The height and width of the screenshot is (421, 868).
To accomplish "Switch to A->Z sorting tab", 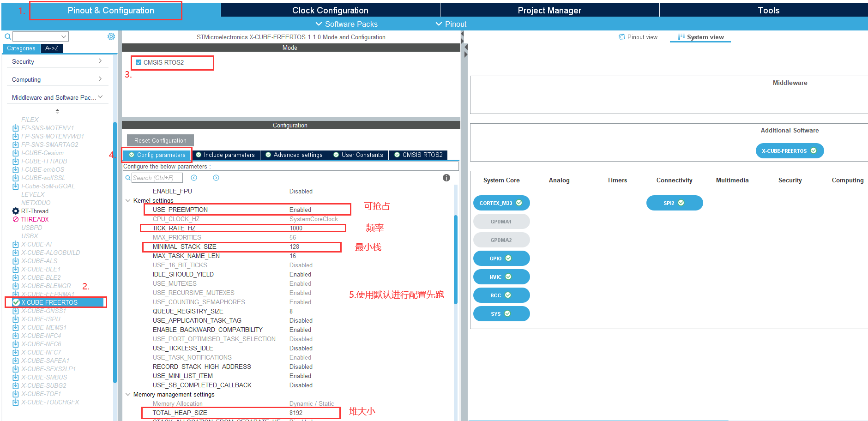I will 52,48.
